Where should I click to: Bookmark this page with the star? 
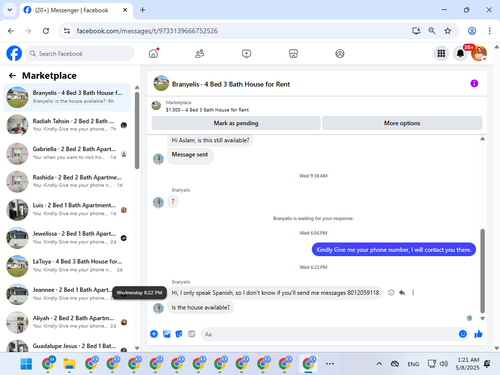point(448,31)
